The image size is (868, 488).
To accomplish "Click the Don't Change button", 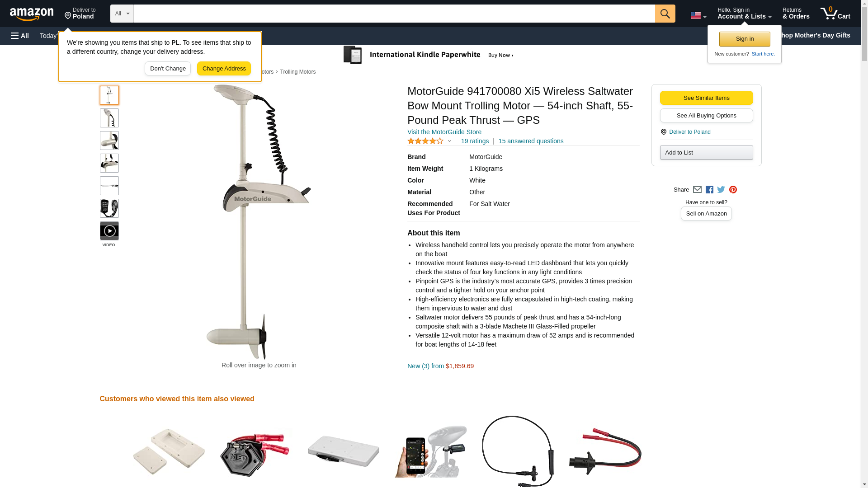I will click(168, 69).
